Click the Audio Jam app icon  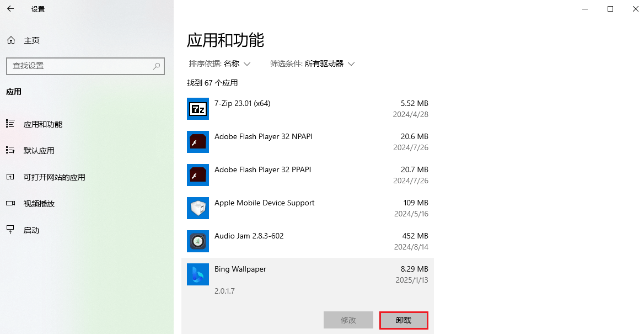coord(198,241)
